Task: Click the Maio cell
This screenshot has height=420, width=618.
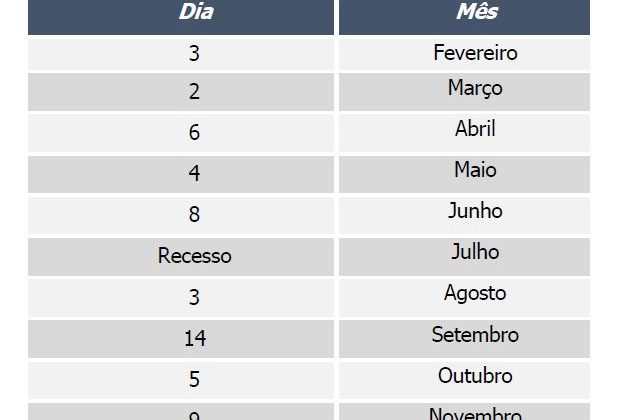Action: click(475, 170)
